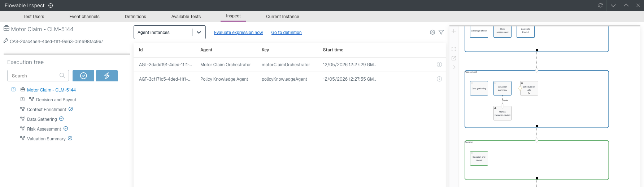Sort by Id column header

point(141,50)
